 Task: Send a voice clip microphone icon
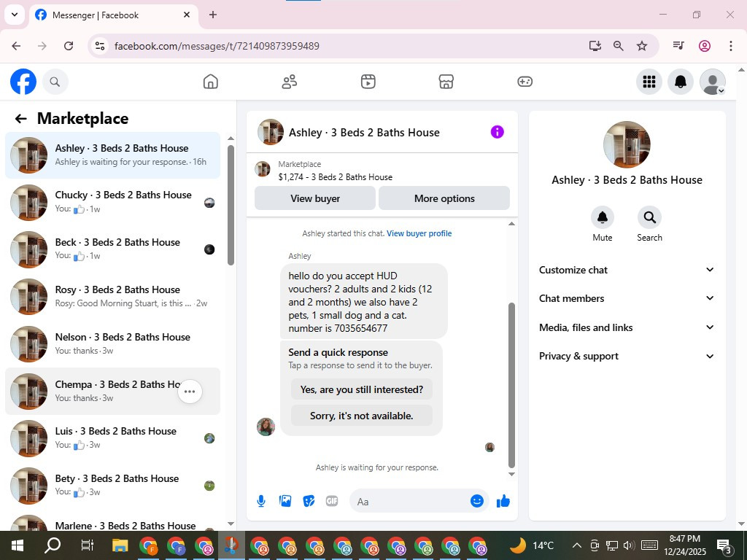pos(261,501)
